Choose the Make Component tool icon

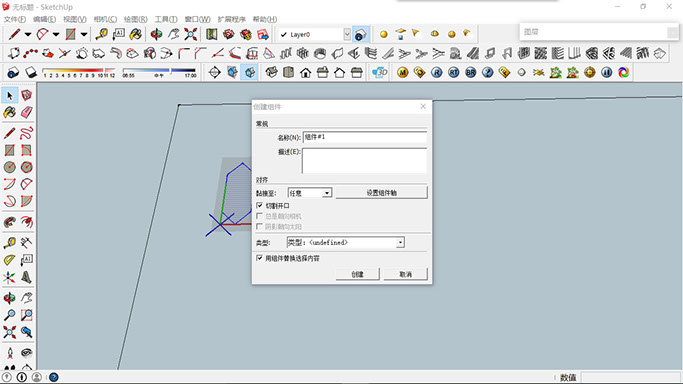27,95
